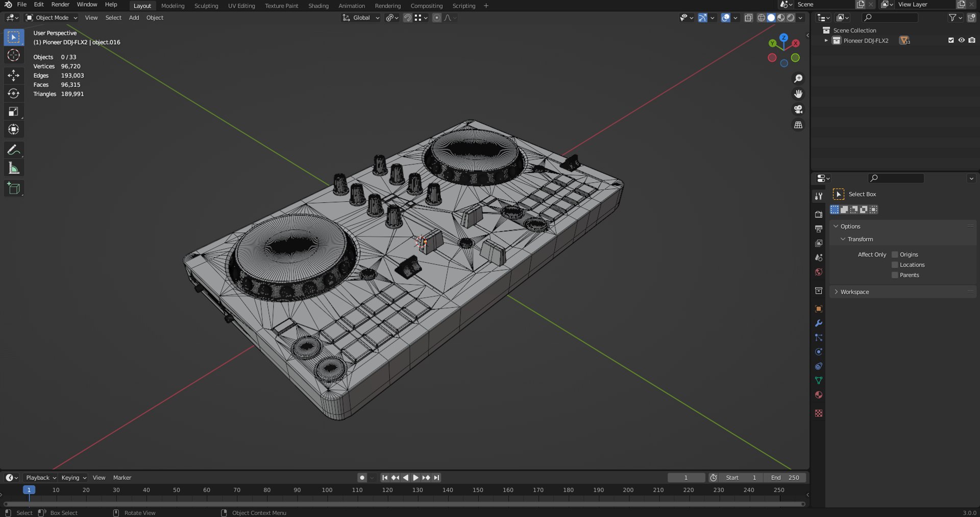The height and width of the screenshot is (517, 980).
Task: Expand the Workspace panel
Action: pyautogui.click(x=836, y=292)
